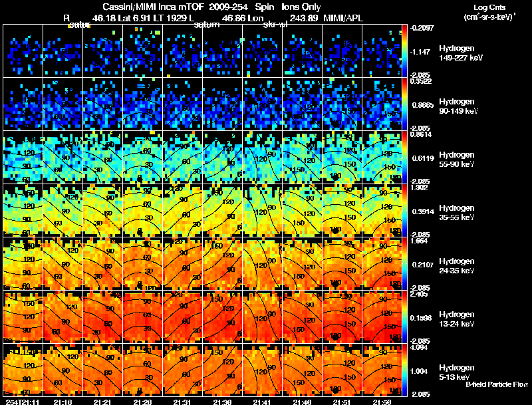The width and height of the screenshot is (532, 405).
Task: Click the 'Hydrogen 90-149 keV' row label
Action: click(458, 106)
